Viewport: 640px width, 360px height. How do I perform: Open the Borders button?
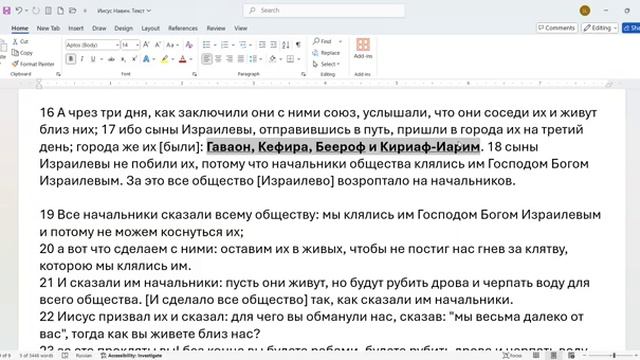click(290, 59)
